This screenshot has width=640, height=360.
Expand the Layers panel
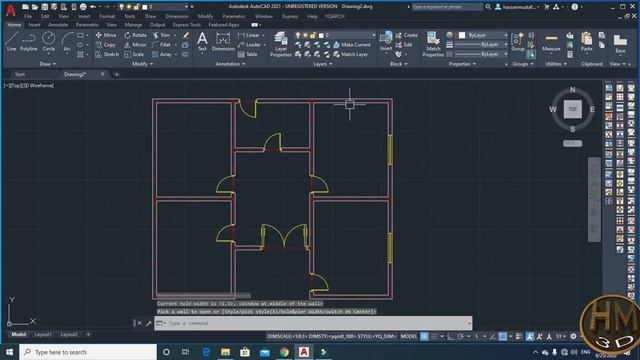(322, 64)
